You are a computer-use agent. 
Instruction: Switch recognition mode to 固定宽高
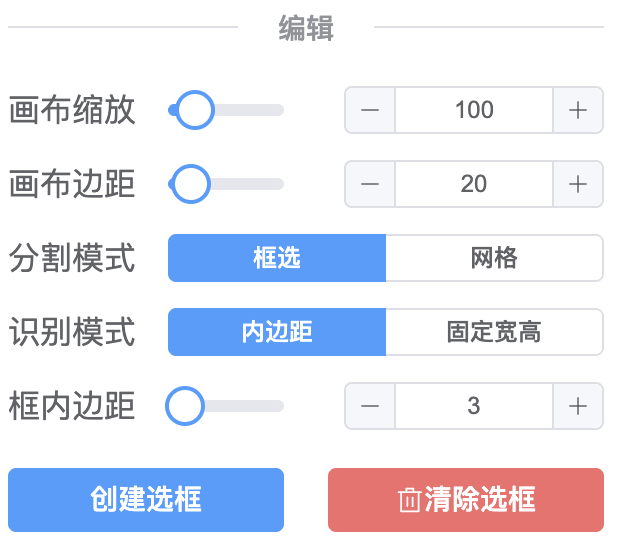point(494,332)
